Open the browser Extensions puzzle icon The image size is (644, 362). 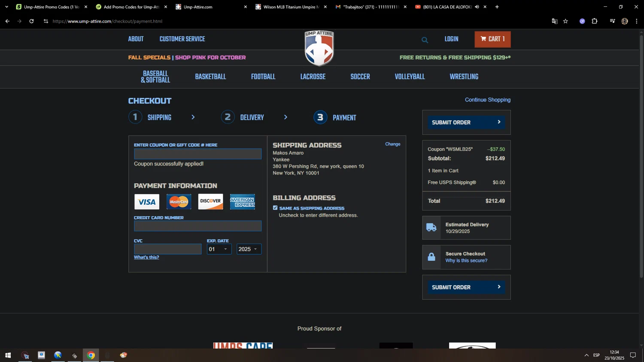[x=595, y=21]
